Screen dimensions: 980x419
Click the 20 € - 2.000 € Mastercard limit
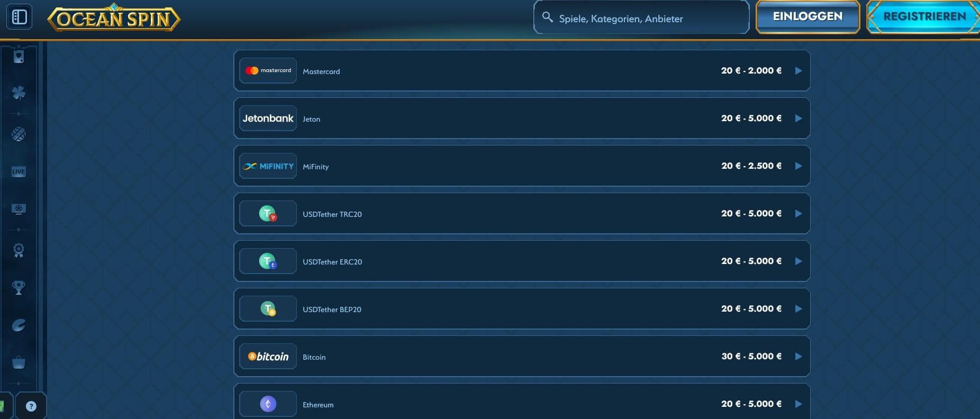[751, 70]
